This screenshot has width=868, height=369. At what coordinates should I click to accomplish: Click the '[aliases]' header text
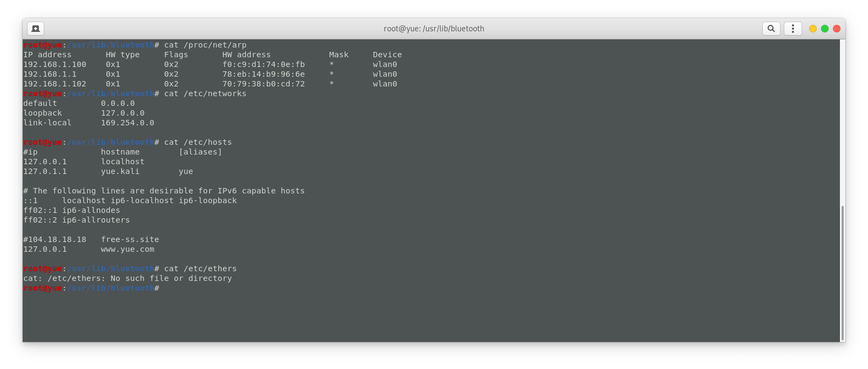200,152
